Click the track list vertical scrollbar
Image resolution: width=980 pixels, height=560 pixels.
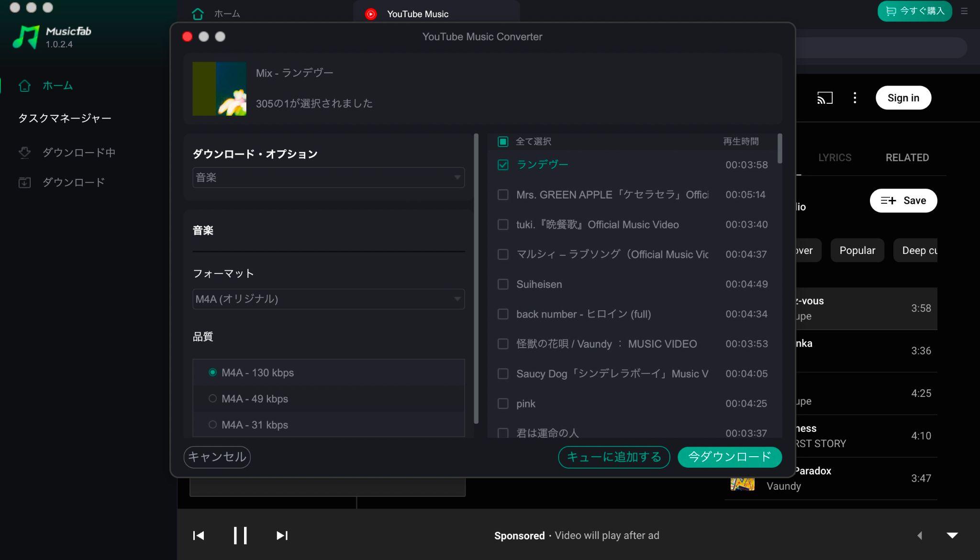click(x=780, y=149)
